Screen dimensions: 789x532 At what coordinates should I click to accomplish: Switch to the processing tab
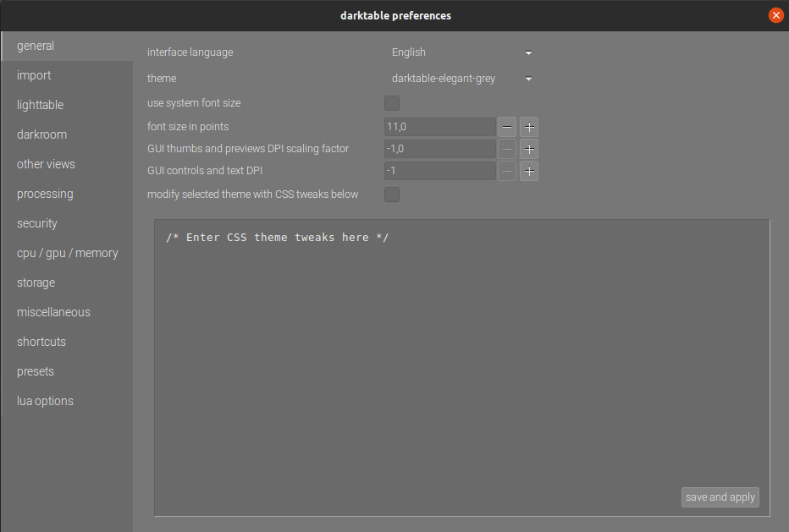(x=67, y=194)
